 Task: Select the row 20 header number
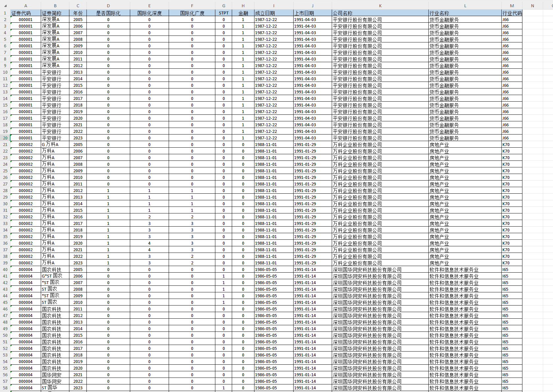pos(5,138)
